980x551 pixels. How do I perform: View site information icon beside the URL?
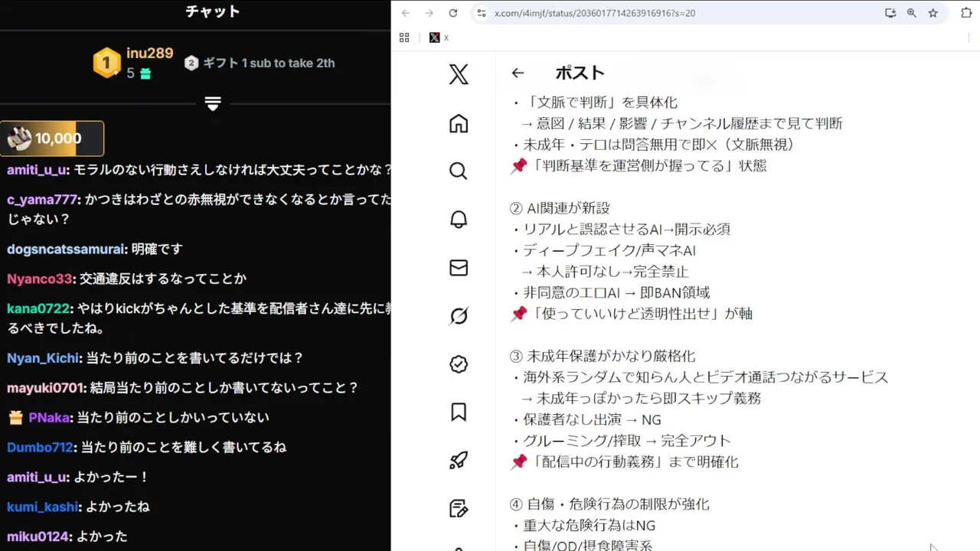point(481,13)
